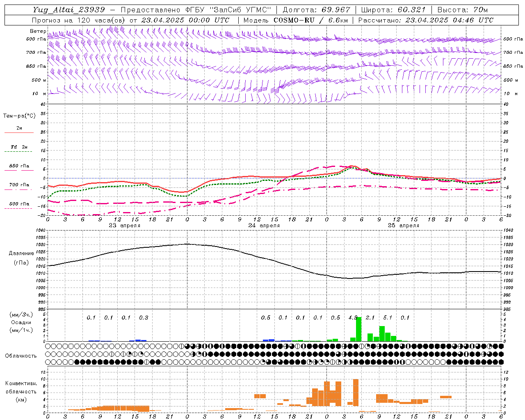Click the tallest orange convective cloud bar

pyautogui.click(x=356, y=393)
